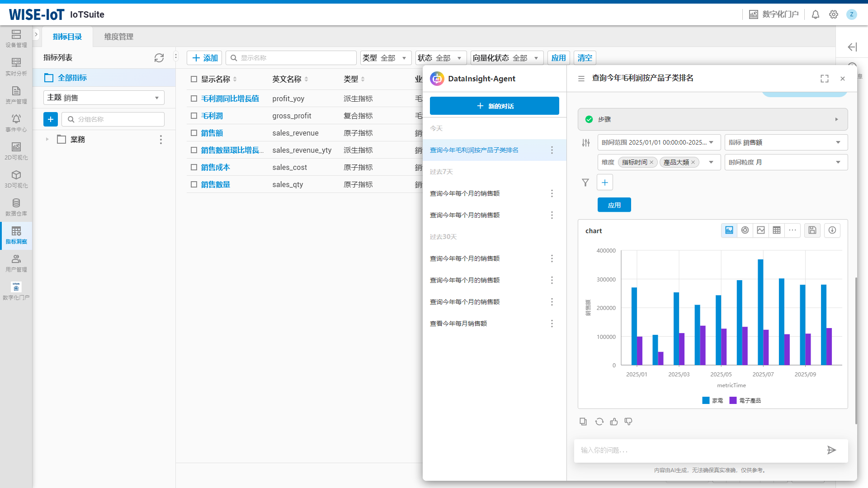
Task: Click the send message arrow icon
Action: tap(831, 450)
